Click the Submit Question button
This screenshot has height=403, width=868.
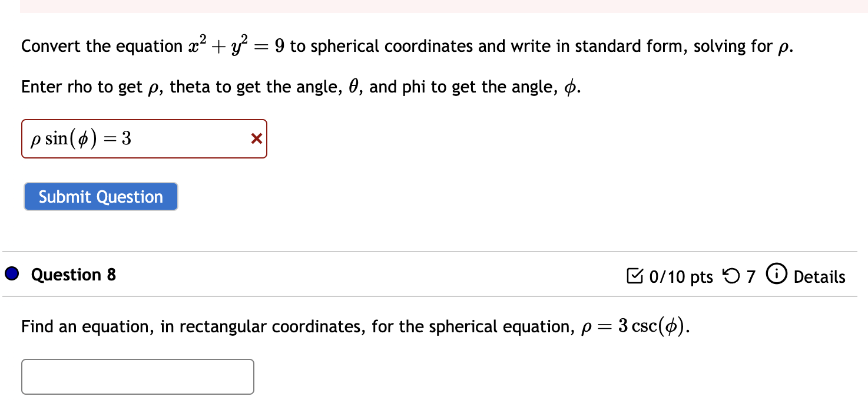click(100, 196)
